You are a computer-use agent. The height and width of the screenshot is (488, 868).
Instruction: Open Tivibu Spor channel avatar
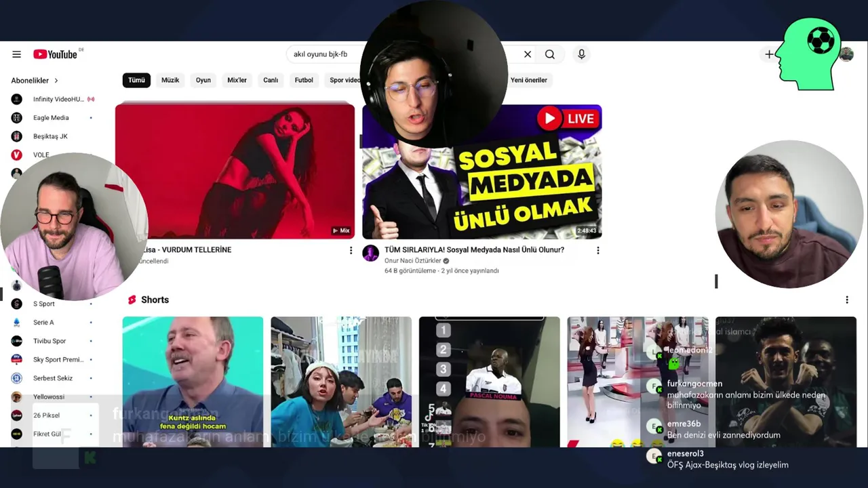click(17, 341)
